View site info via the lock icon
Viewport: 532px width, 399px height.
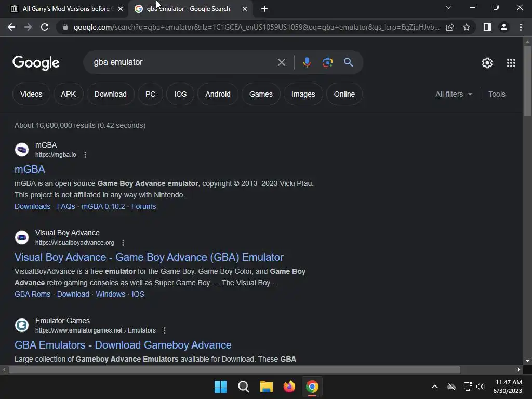(x=65, y=27)
